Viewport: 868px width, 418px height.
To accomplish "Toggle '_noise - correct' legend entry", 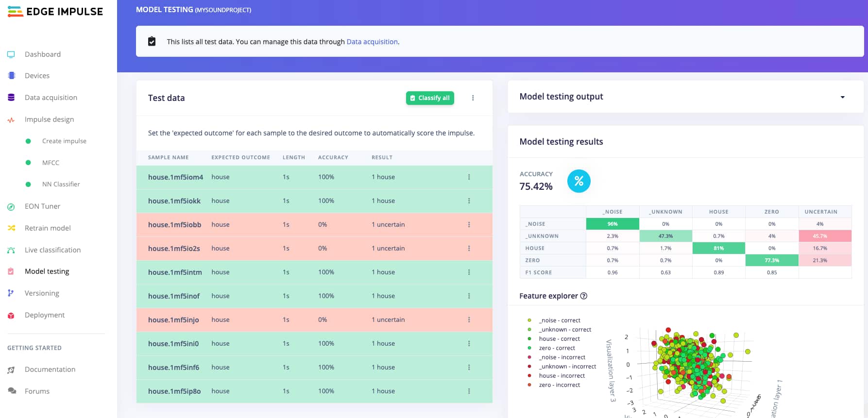I will click(559, 320).
